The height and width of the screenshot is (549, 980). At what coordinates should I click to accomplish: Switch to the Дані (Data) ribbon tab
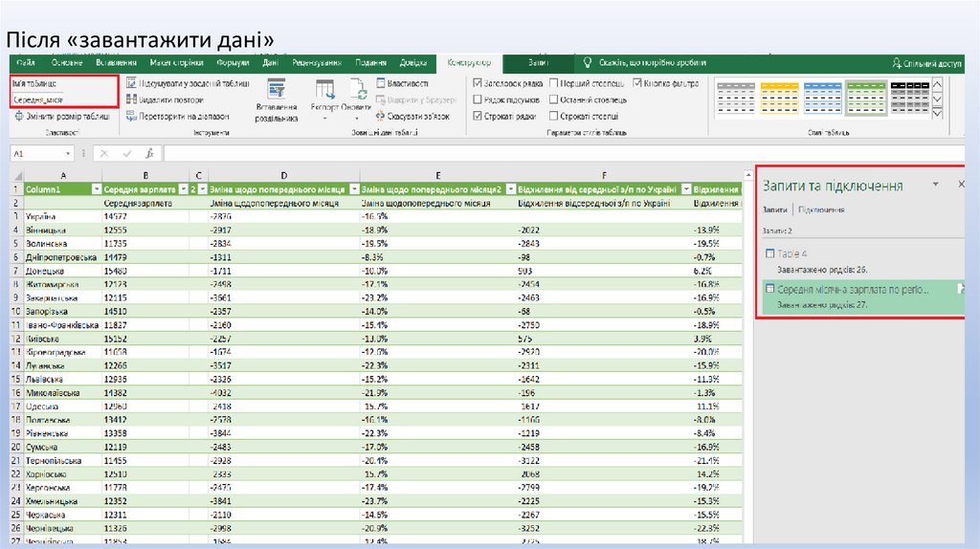pyautogui.click(x=271, y=62)
